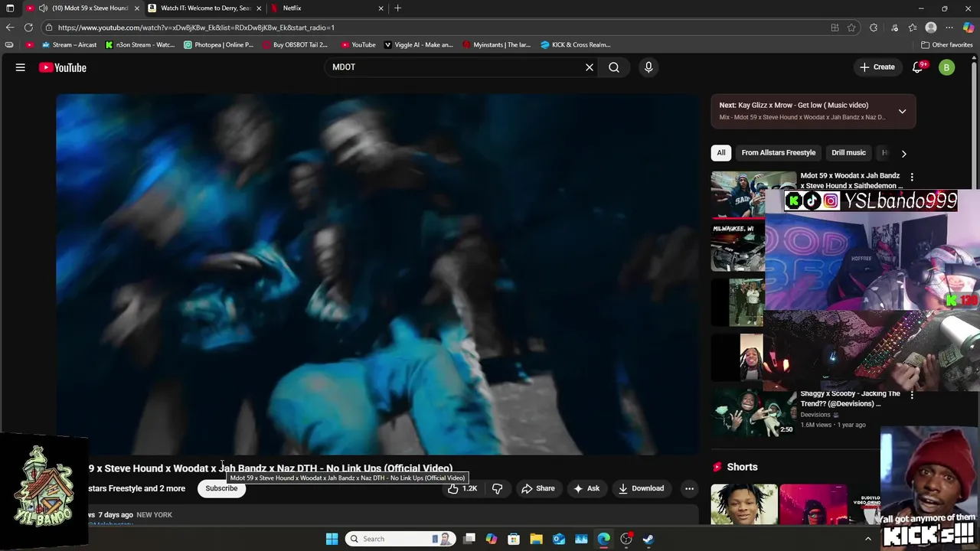Close the Netflix tab
The image size is (980, 551).
(381, 8)
